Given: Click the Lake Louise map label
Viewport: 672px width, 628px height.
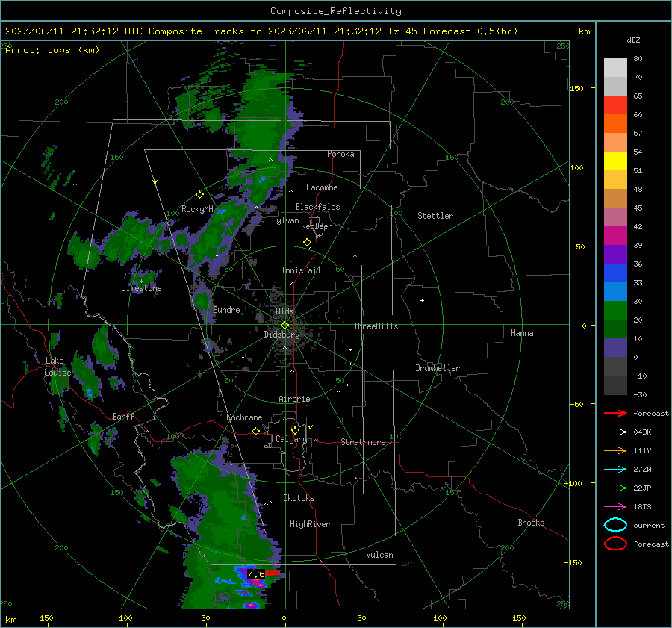Looking at the screenshot, I should pyautogui.click(x=57, y=367).
